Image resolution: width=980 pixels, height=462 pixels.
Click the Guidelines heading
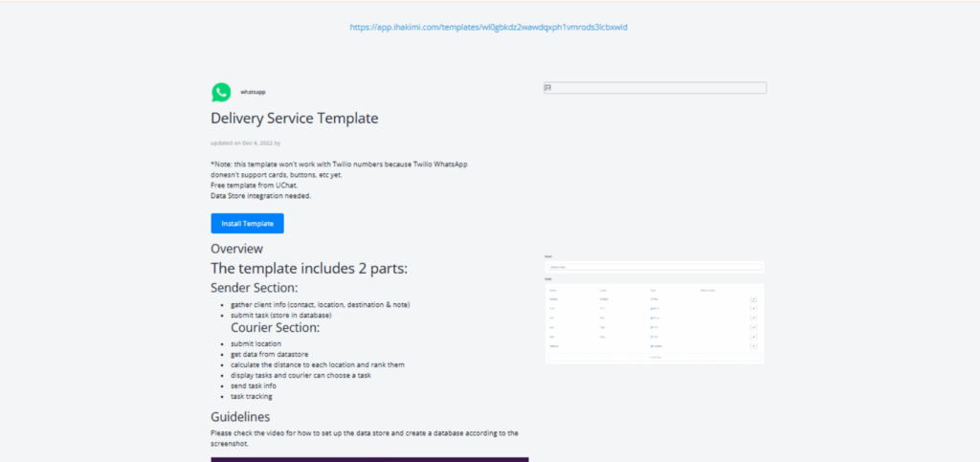point(240,416)
